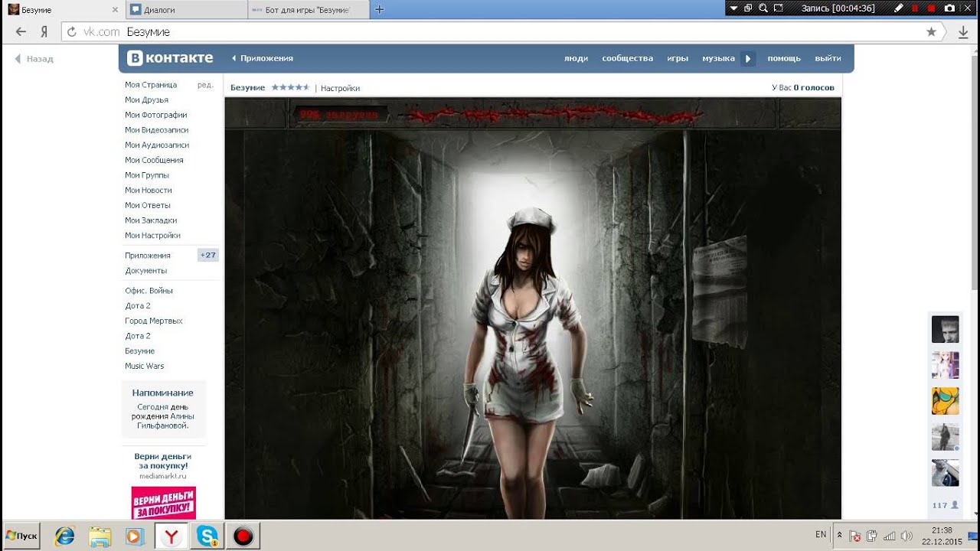Open browser downloads arrow icon
The height and width of the screenshot is (551, 980).
(963, 31)
